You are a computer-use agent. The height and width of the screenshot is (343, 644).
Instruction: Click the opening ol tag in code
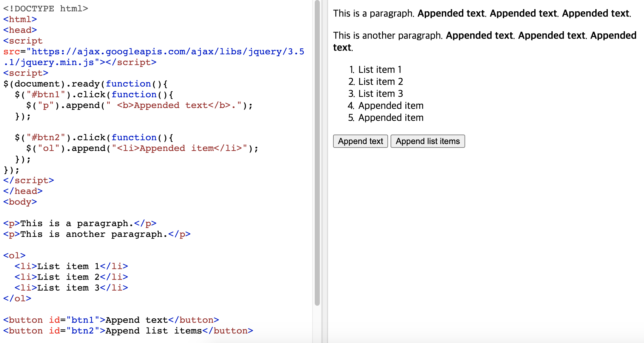click(14, 256)
